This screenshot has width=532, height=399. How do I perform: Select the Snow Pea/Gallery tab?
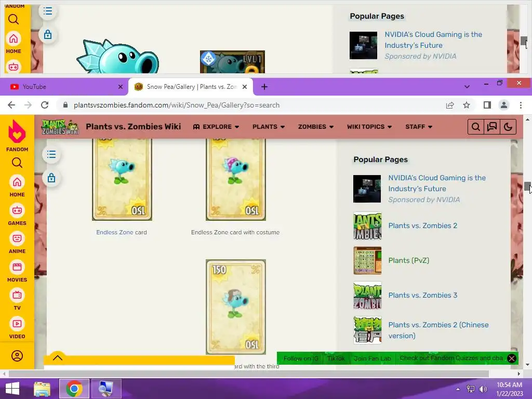pyautogui.click(x=190, y=87)
